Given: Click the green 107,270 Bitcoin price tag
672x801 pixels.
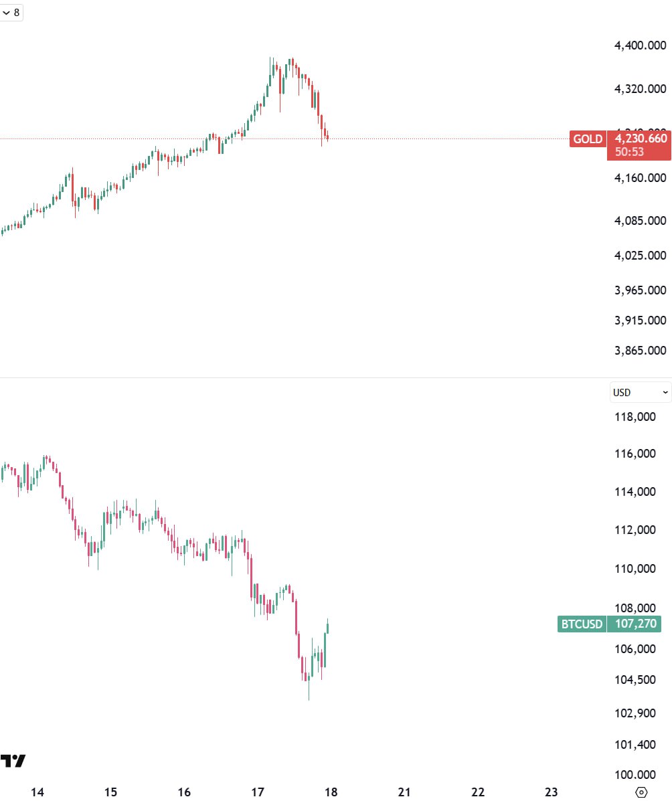Looking at the screenshot, I should point(634,624).
